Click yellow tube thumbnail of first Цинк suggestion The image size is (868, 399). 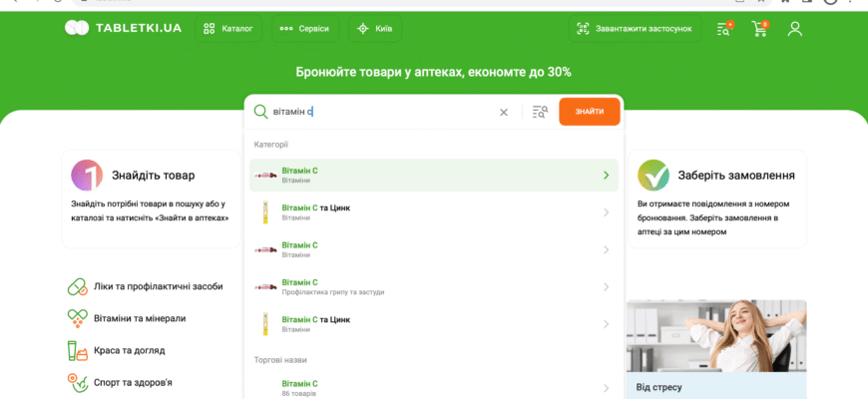265,212
